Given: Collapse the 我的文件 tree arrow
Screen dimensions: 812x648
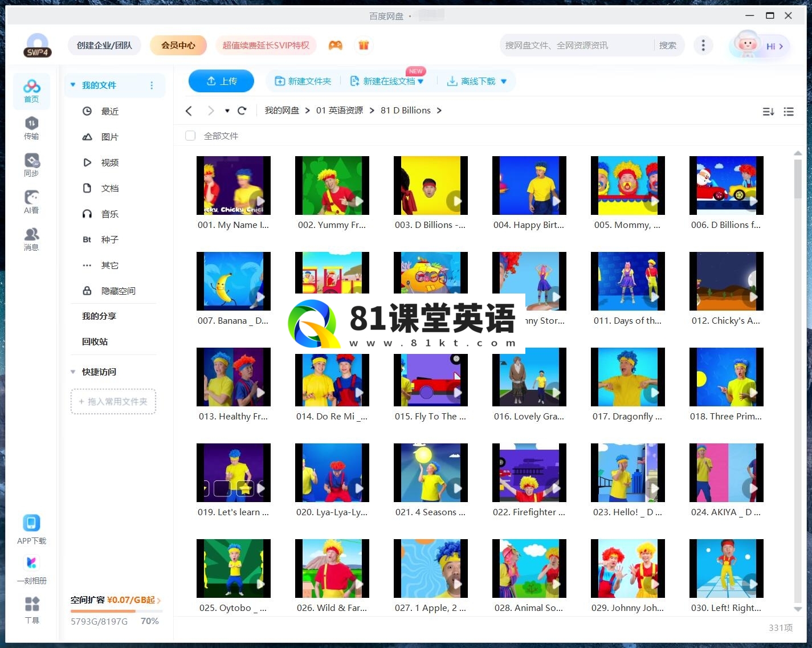Looking at the screenshot, I should [x=73, y=85].
